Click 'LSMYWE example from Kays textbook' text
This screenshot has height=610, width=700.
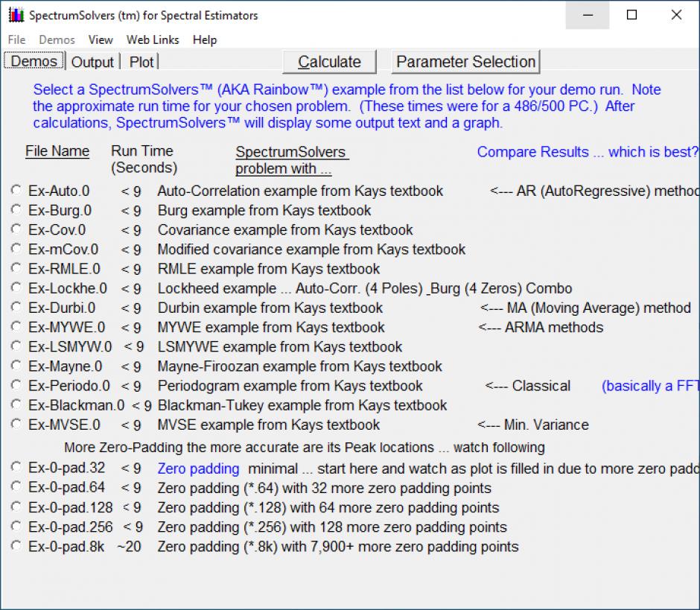point(280,347)
